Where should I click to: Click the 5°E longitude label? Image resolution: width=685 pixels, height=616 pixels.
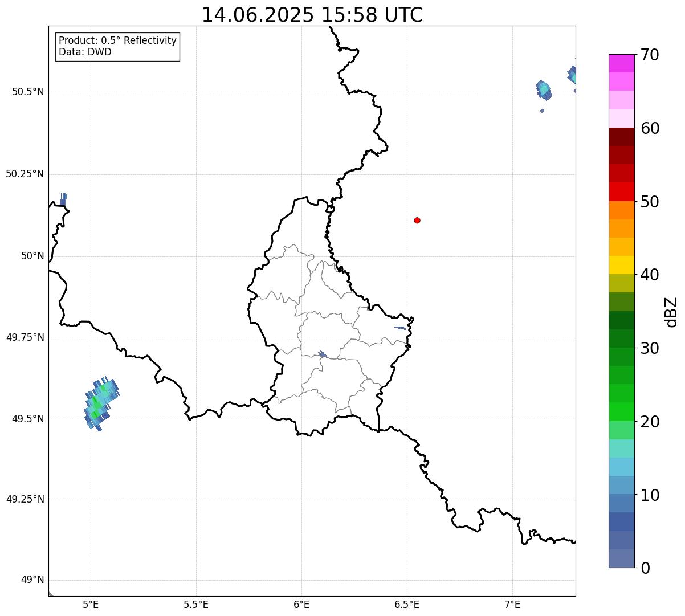pyautogui.click(x=91, y=604)
